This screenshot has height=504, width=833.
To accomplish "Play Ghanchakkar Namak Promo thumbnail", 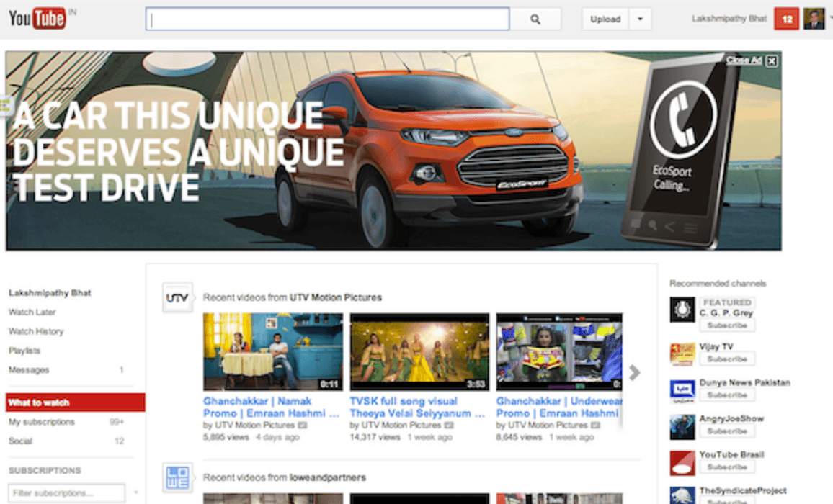I will (x=273, y=351).
